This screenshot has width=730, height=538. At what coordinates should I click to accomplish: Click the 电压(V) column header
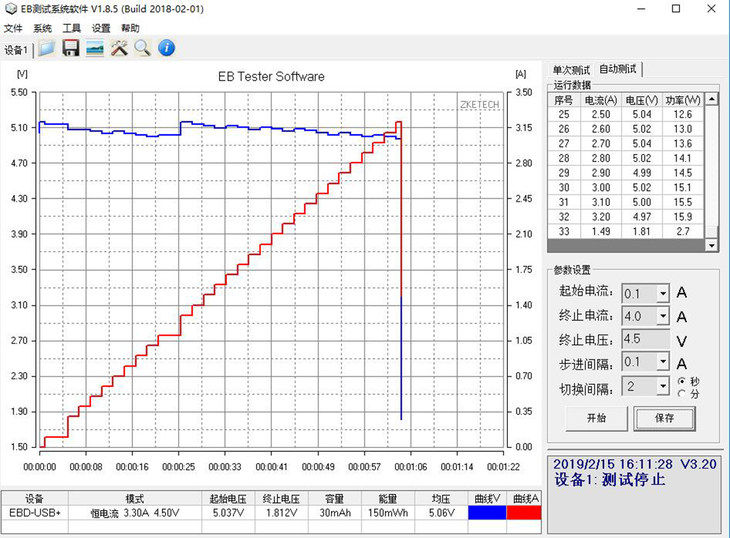(x=642, y=100)
